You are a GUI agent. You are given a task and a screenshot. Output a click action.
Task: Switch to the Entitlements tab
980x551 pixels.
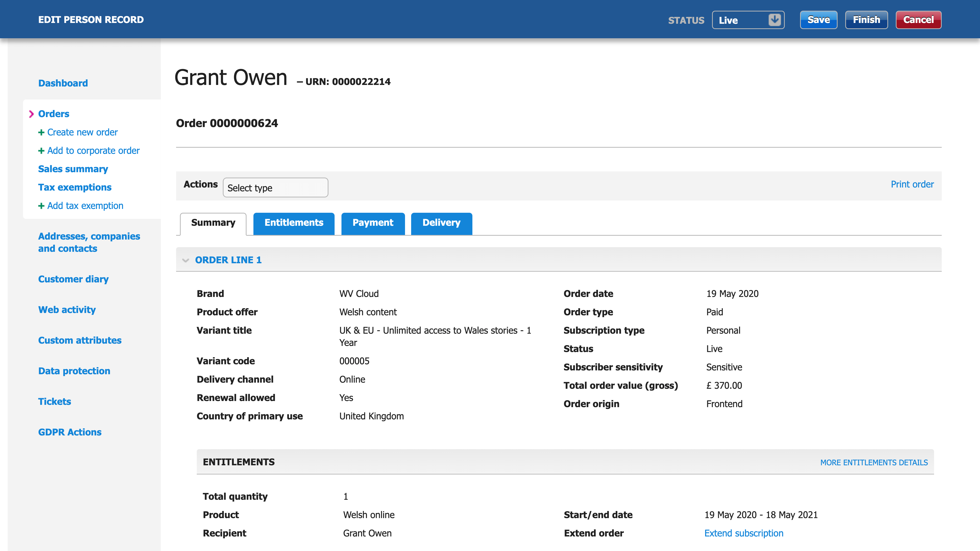pyautogui.click(x=294, y=223)
